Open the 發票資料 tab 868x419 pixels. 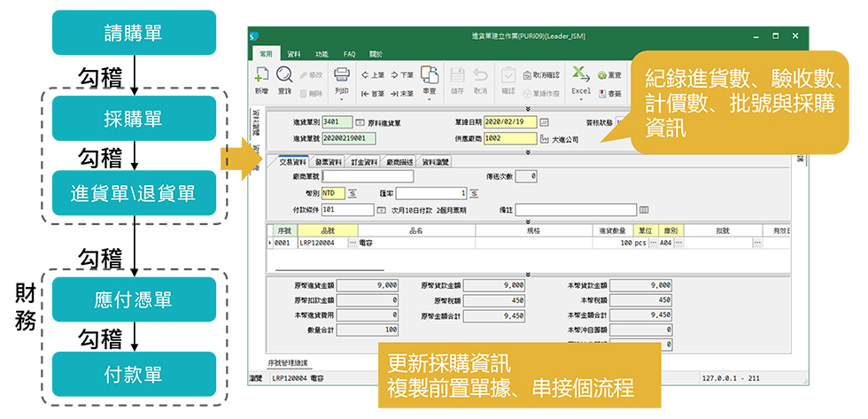328,162
